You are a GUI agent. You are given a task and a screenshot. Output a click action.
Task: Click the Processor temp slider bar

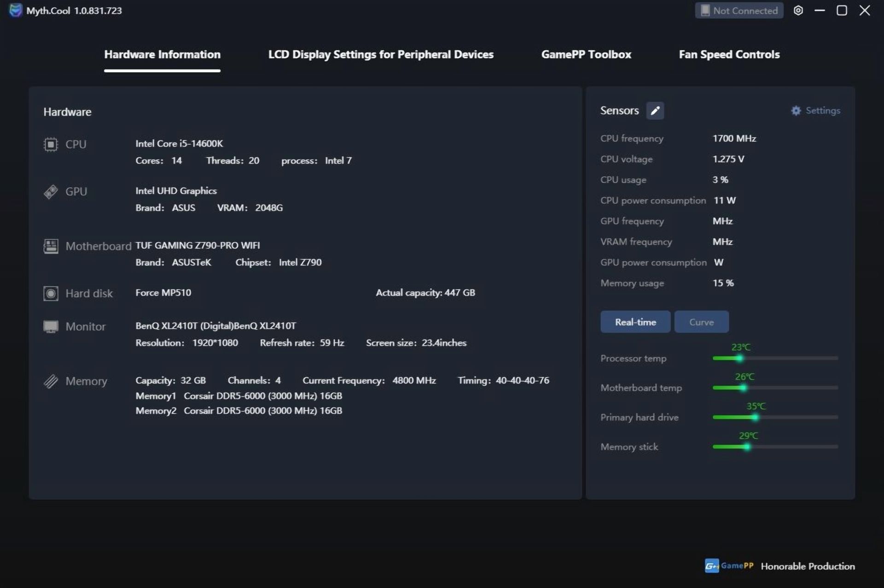click(x=775, y=358)
